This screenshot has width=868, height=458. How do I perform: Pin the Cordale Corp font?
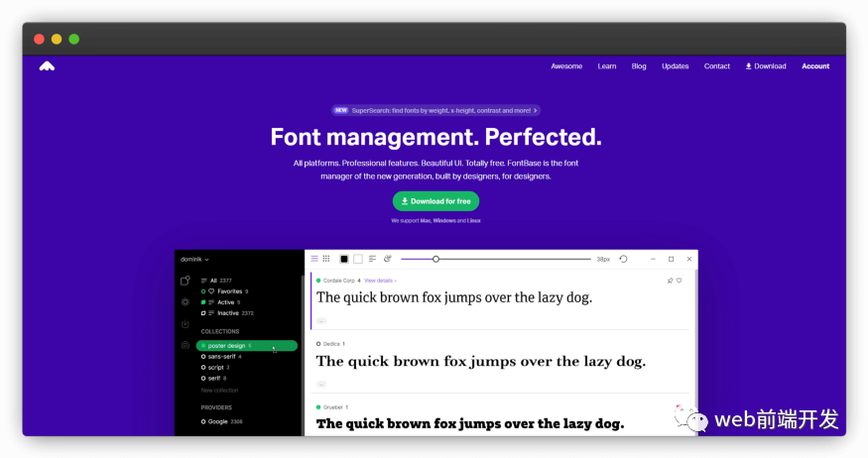(x=670, y=281)
